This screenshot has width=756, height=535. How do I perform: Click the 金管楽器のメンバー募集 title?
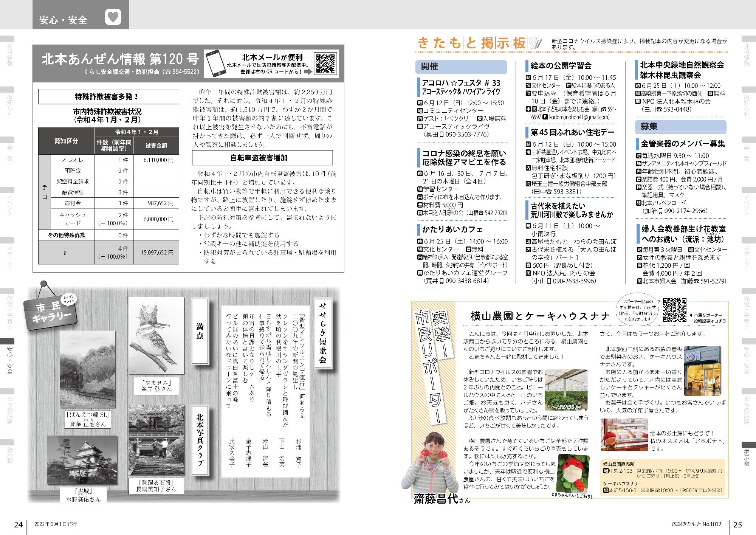tap(683, 144)
